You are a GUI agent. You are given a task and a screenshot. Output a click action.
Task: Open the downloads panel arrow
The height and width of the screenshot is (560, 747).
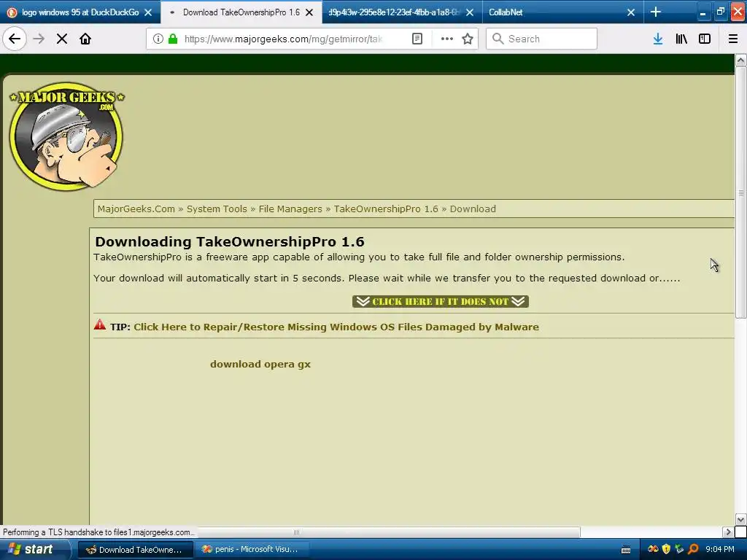[x=657, y=39]
